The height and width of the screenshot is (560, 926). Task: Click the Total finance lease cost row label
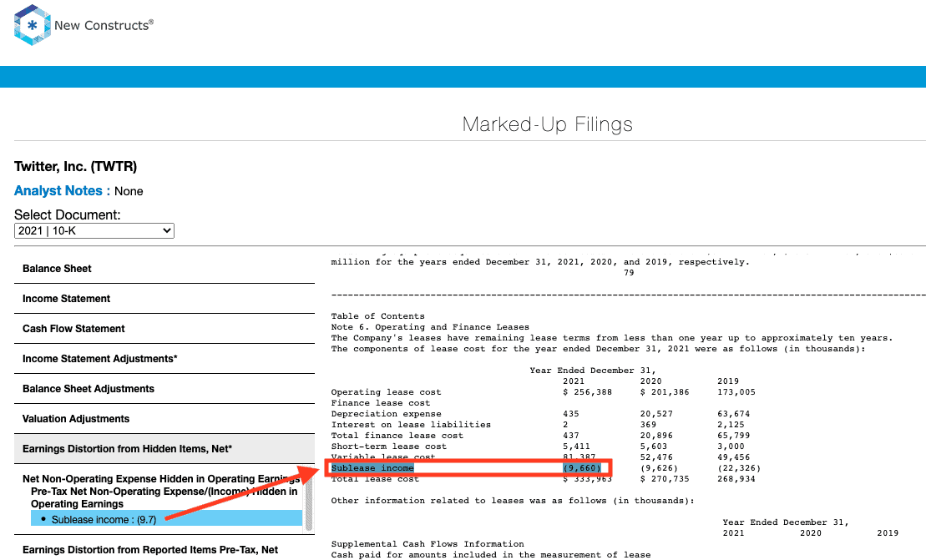click(x=397, y=436)
